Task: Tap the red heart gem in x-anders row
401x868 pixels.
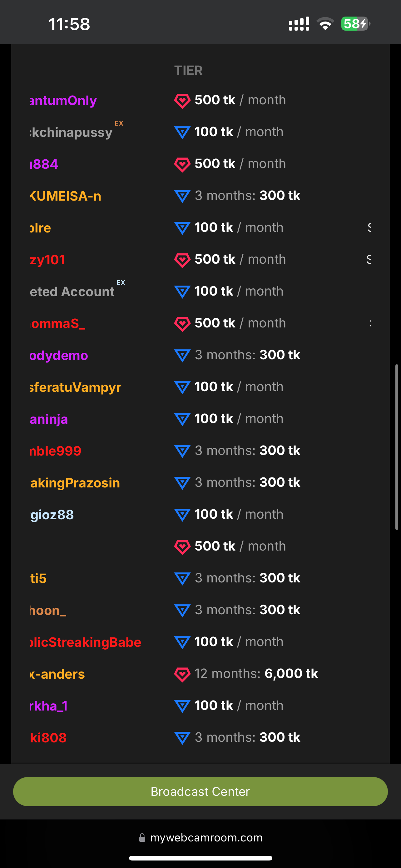Action: [x=182, y=674]
